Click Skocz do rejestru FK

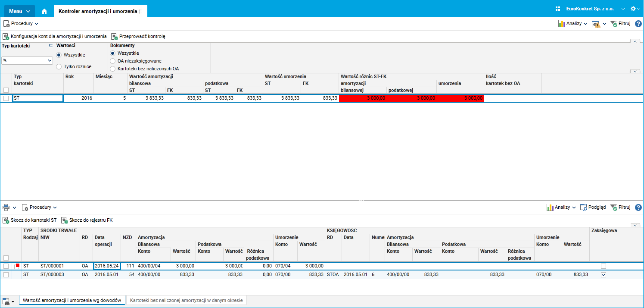[x=87, y=220]
